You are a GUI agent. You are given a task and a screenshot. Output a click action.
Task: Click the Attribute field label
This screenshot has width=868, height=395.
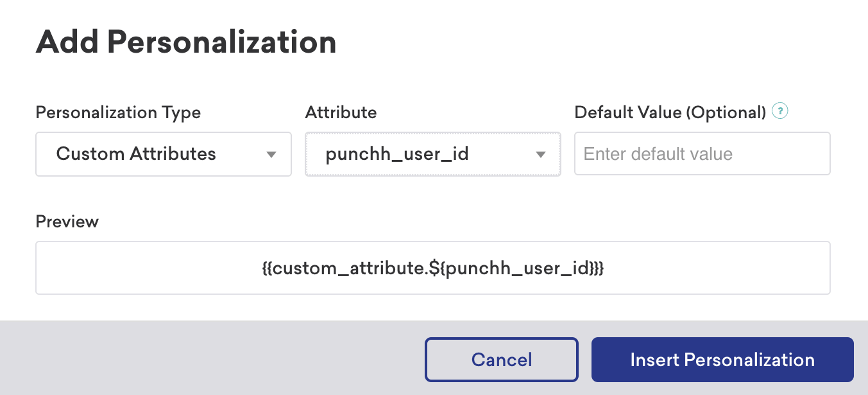tap(341, 112)
